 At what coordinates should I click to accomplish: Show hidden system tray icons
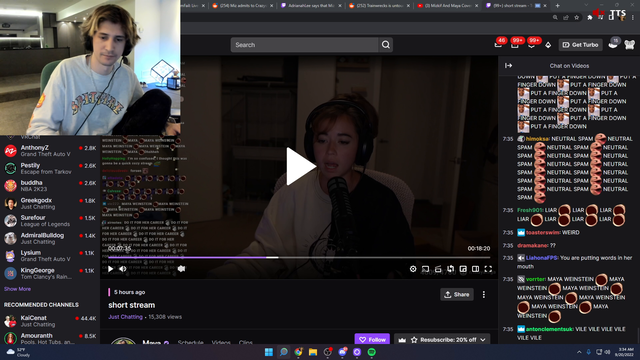[x=579, y=352]
